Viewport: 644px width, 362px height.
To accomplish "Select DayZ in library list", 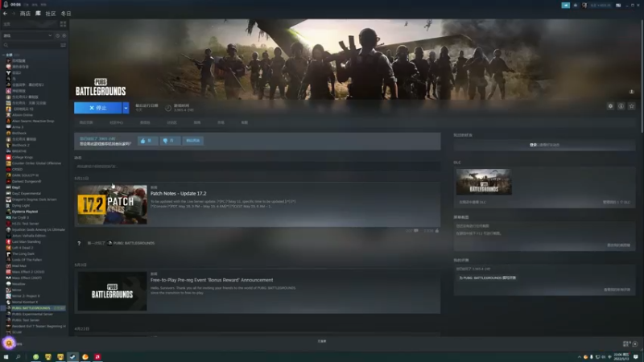I will click(16, 187).
